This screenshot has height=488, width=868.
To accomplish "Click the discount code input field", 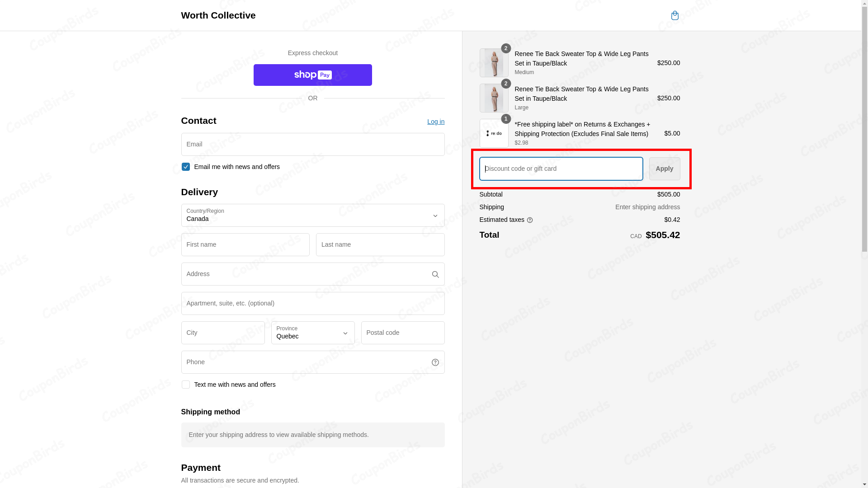I will click(560, 169).
